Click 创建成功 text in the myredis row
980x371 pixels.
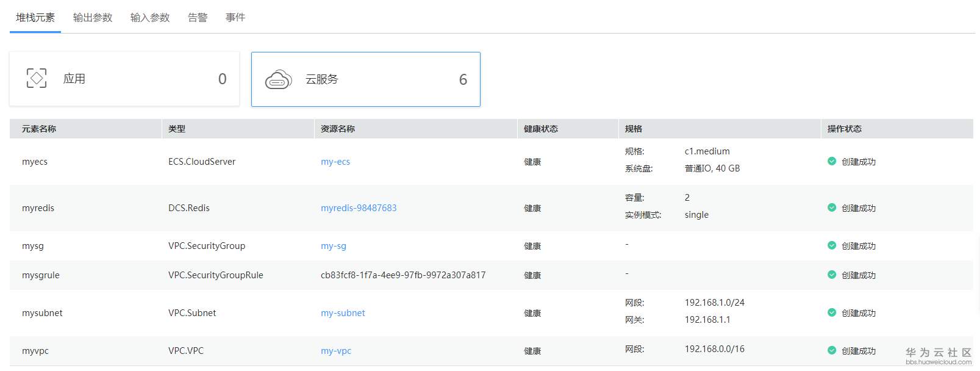point(859,208)
